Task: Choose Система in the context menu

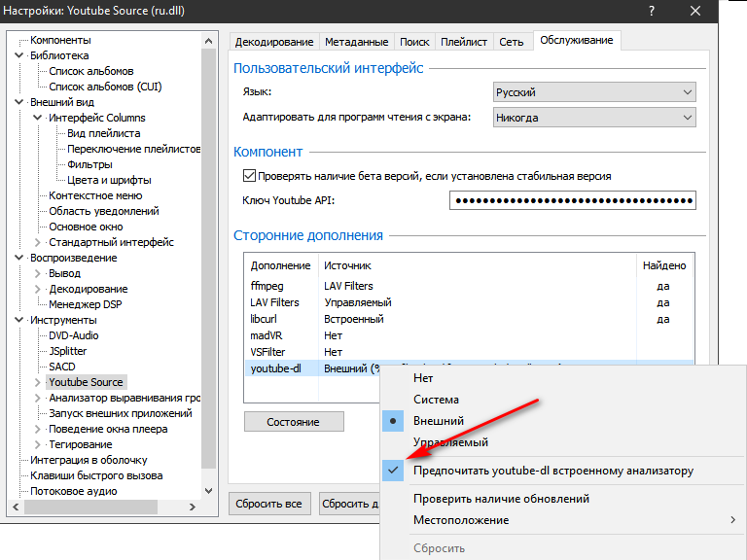Action: 436,400
